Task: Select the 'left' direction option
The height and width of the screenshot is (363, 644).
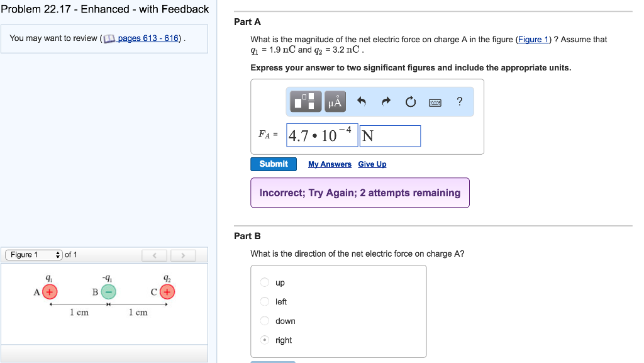Action: pyautogui.click(x=265, y=302)
